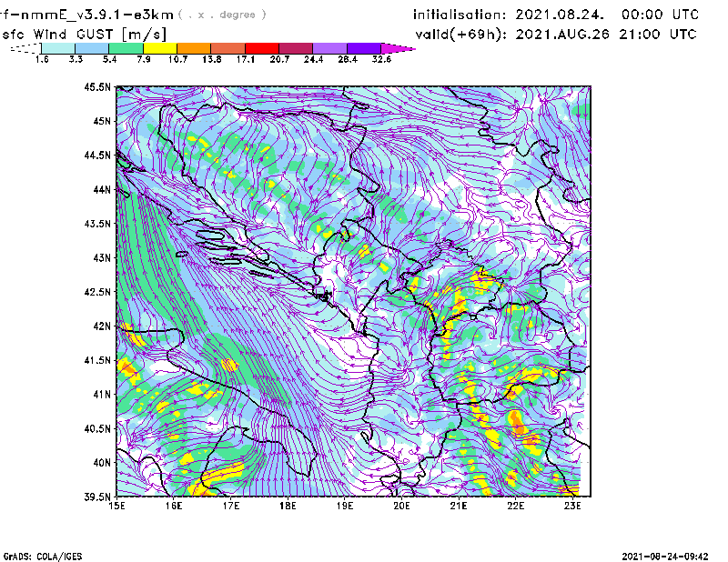Click the 'GrADS: COLA/IGES' credit text
728x562 pixels.
coord(43,557)
